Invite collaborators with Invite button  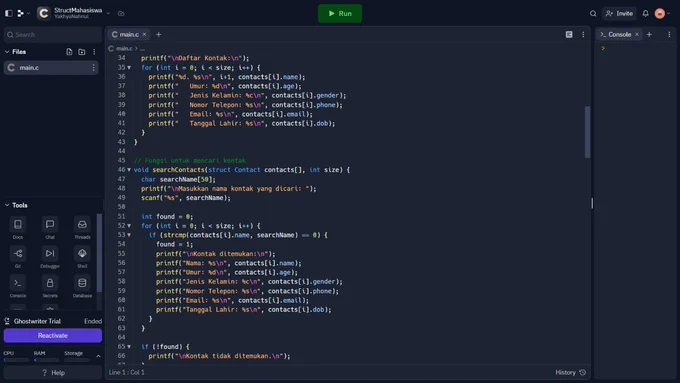point(619,13)
